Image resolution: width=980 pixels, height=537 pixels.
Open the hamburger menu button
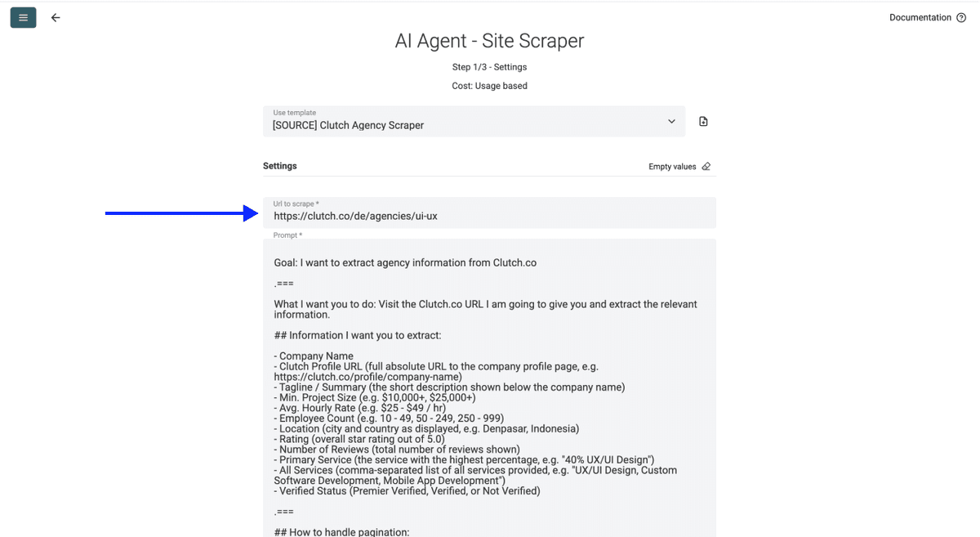(x=23, y=17)
